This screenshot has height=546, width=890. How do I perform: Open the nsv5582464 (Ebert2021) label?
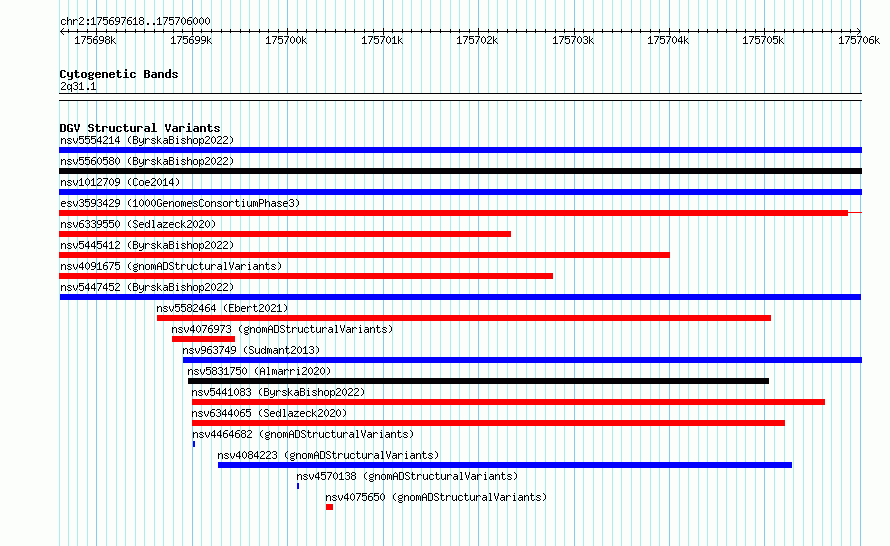pos(222,308)
